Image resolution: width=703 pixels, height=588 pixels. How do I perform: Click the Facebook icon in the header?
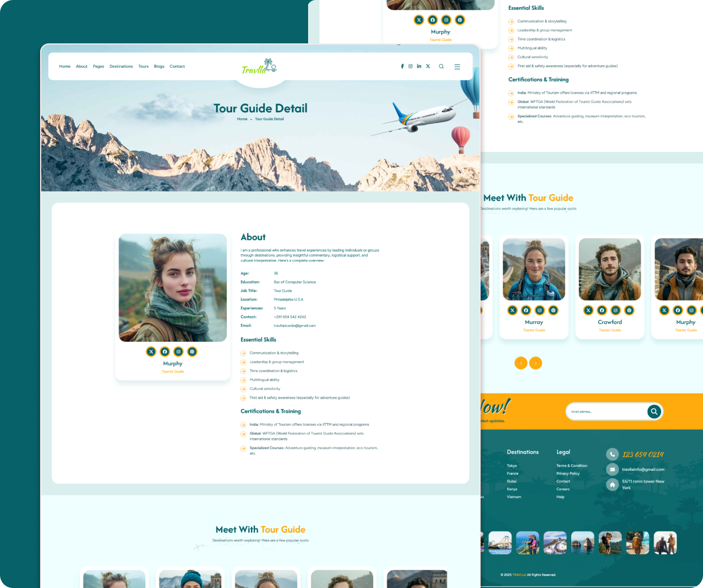coord(402,66)
